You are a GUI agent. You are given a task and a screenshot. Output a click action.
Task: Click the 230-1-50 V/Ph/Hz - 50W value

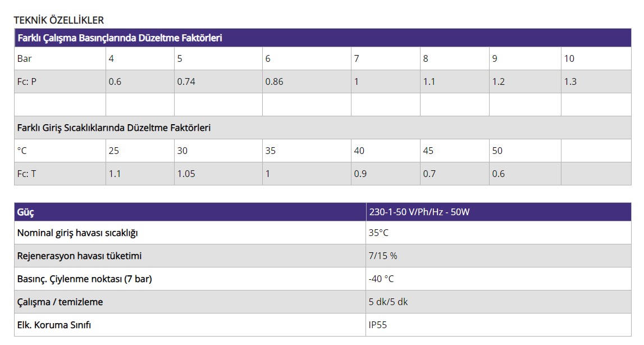(x=419, y=212)
